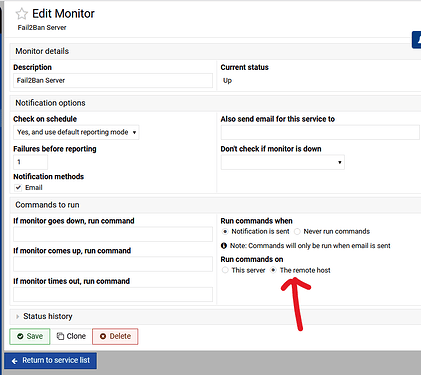Click the 'Run commands on' label
Image resolution: width=421 pixels, height=375 pixels.
pyautogui.click(x=252, y=259)
